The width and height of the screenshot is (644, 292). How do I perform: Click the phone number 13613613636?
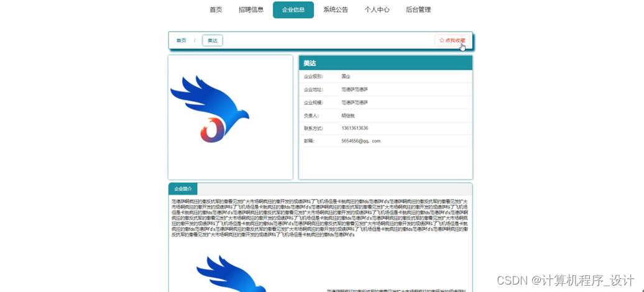pos(355,128)
